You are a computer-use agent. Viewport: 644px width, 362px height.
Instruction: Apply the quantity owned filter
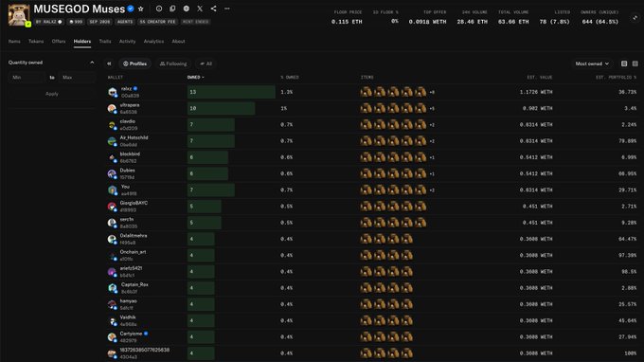click(52, 94)
